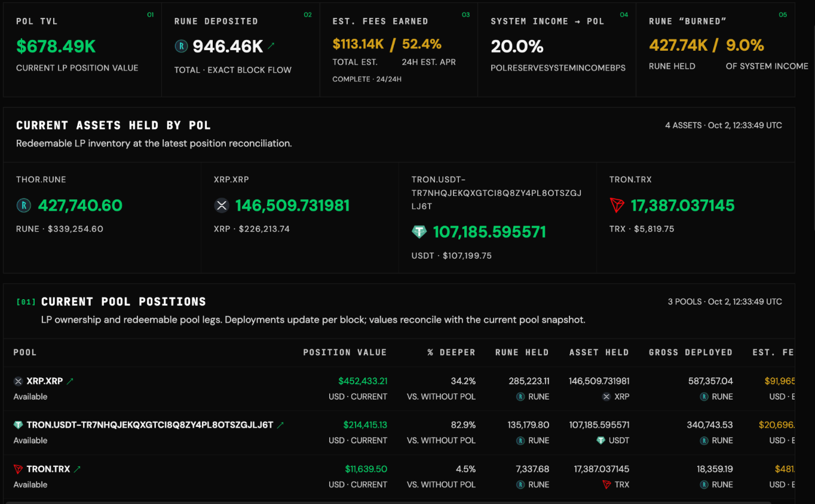Open external arrow next to TRON.USDT pool name
This screenshot has height=504, width=815.
[280, 425]
